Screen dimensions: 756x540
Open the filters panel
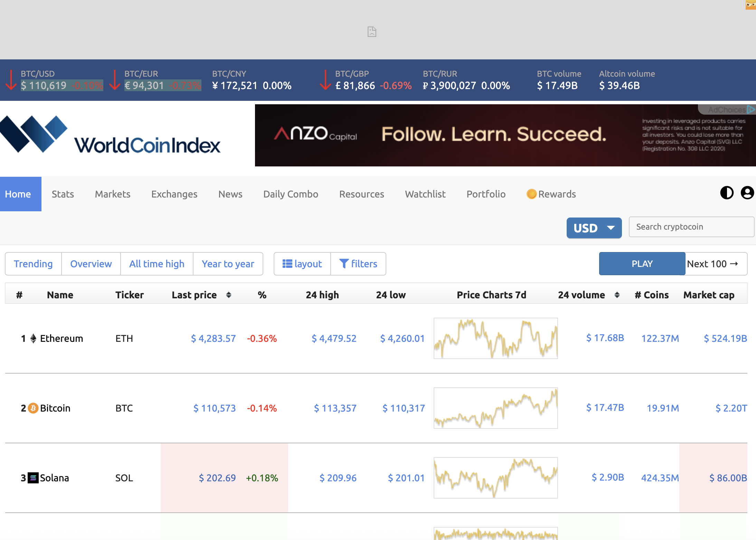(358, 264)
